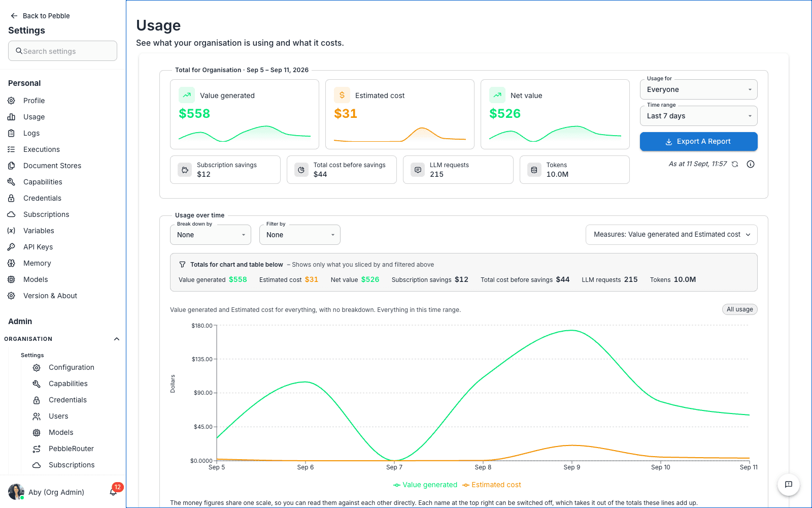Viewport: 812px width, 508px height.
Task: Click the Net value $526 card
Action: 555,114
